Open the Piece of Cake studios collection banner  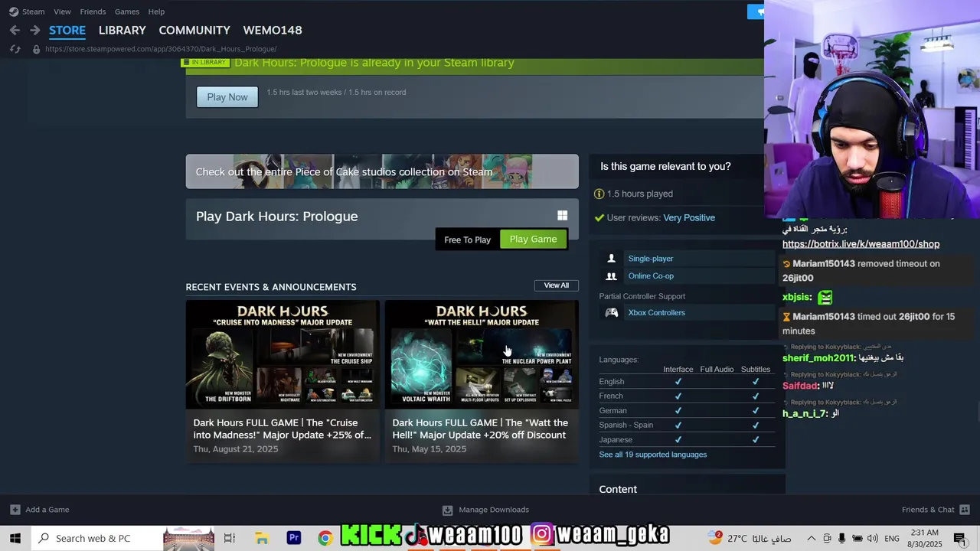(382, 171)
